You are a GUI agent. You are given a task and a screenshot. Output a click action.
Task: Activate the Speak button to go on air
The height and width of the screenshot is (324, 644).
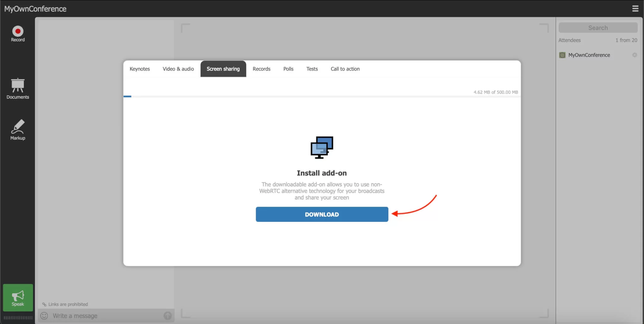point(18,297)
